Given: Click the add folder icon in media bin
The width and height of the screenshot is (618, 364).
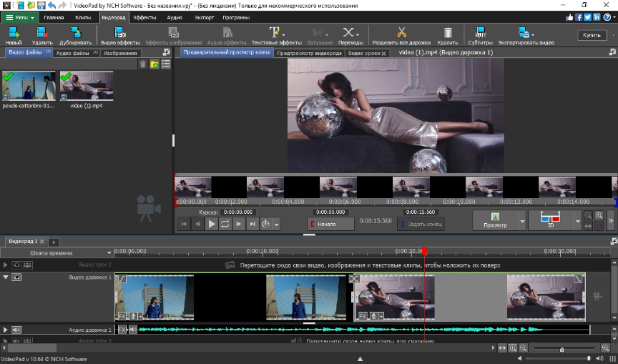Looking at the screenshot, I should pyautogui.click(x=154, y=64).
